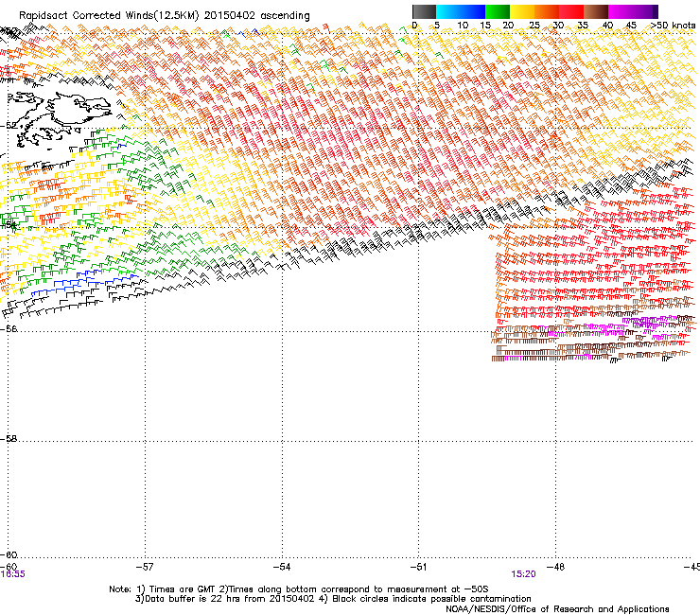Click the red 30-35 knots legend segment
700x615 pixels.
(571, 11)
